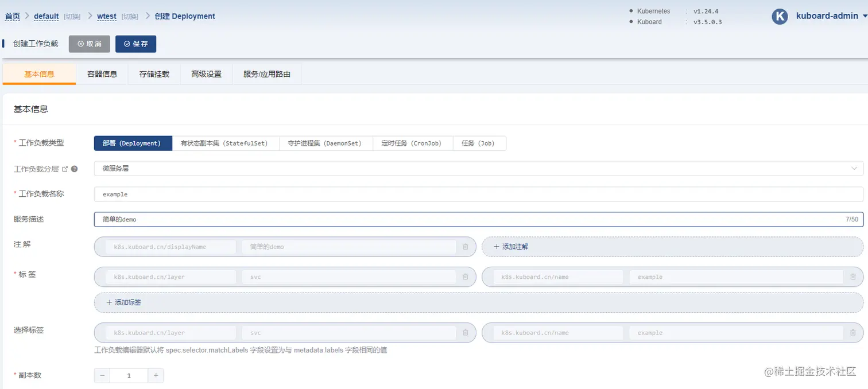The image size is (868, 389).
Task: Click 切换 next to default
Action: click(72, 17)
